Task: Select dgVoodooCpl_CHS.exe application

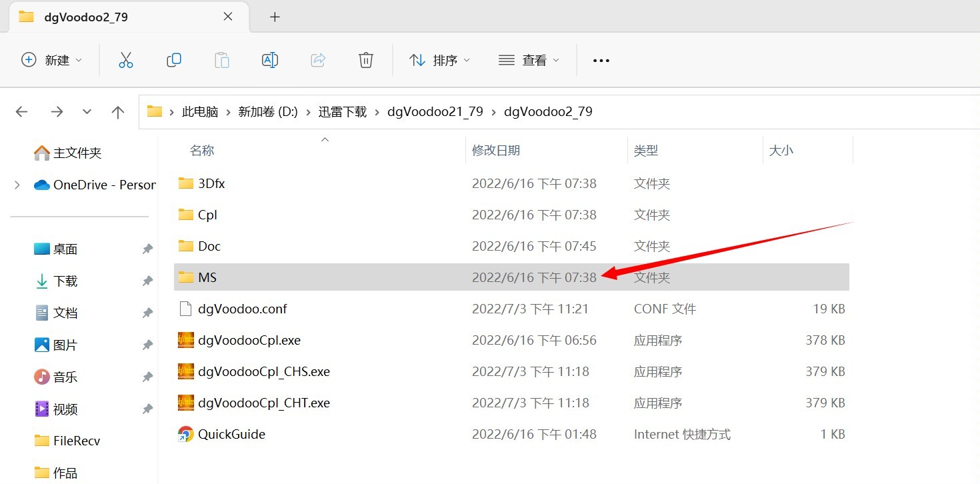Action: coord(511,371)
